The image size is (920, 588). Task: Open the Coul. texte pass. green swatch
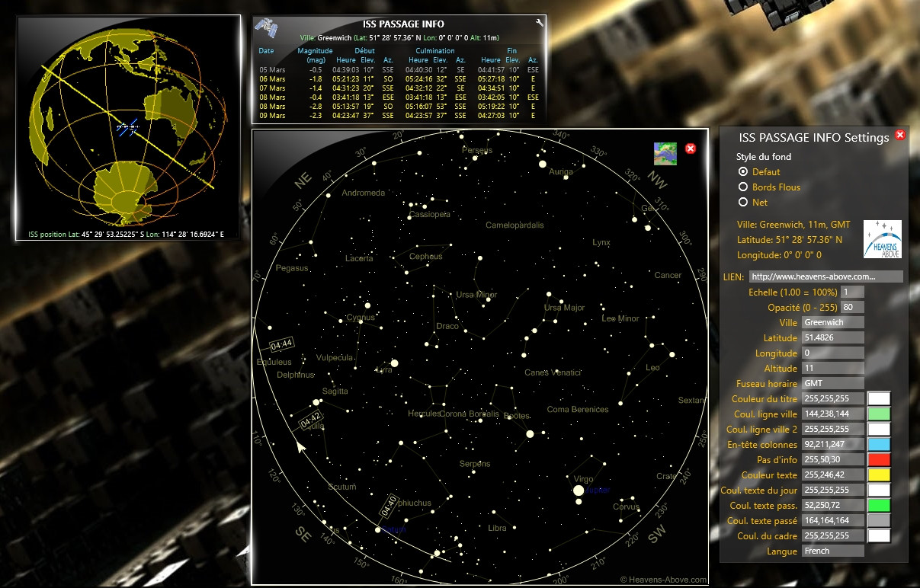point(880,505)
